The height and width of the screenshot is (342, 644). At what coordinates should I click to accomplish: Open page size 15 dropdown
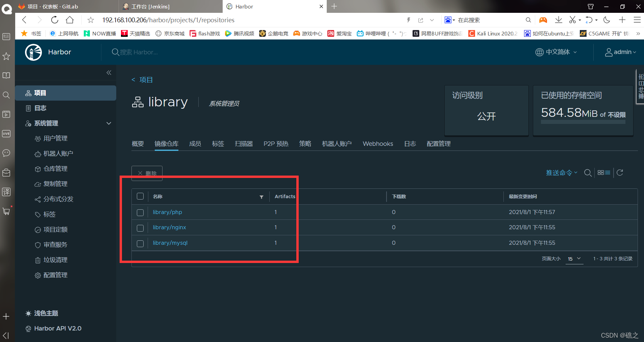574,259
